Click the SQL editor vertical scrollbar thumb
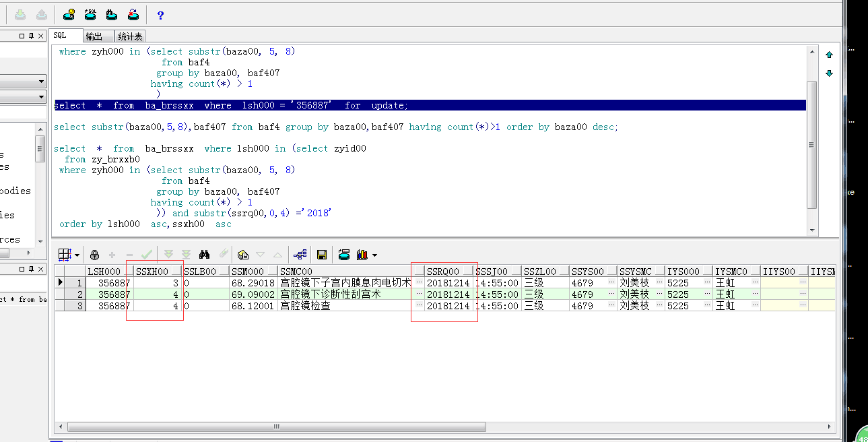This screenshot has width=868, height=442. (x=811, y=145)
